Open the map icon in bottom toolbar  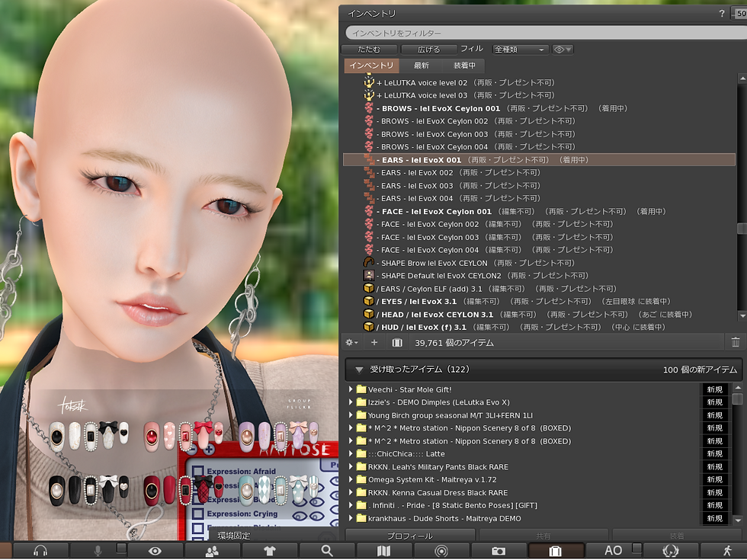pos(384,551)
